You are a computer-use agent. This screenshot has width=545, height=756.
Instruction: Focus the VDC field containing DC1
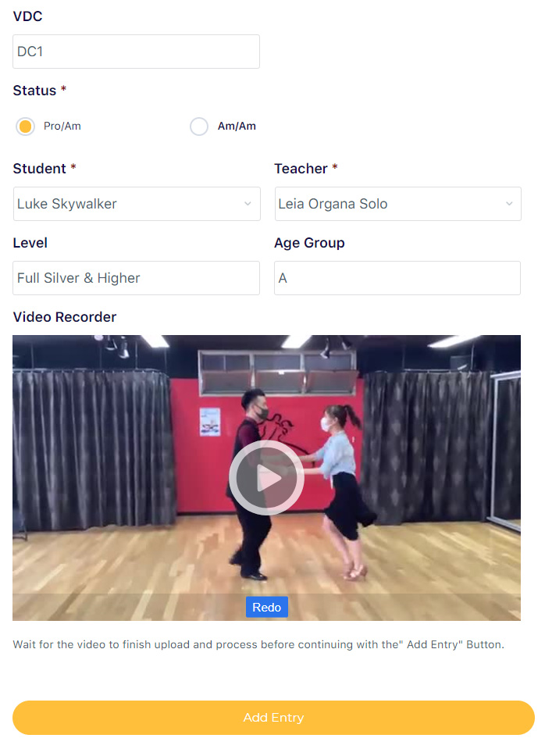(x=137, y=52)
